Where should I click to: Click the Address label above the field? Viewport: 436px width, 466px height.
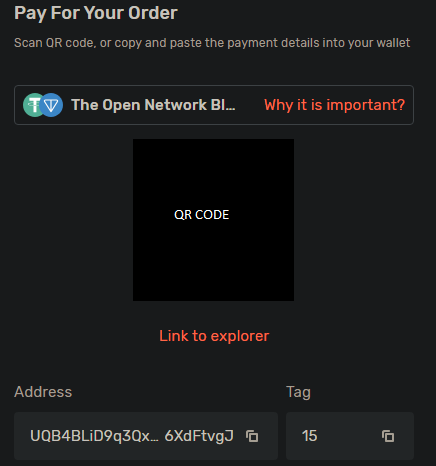(43, 392)
